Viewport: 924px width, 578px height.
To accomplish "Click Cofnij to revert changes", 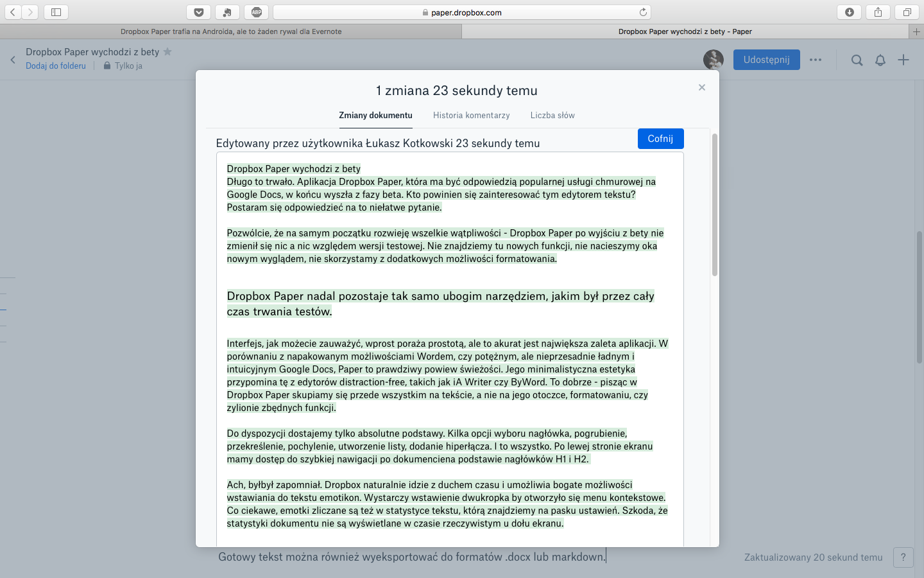I will [661, 139].
